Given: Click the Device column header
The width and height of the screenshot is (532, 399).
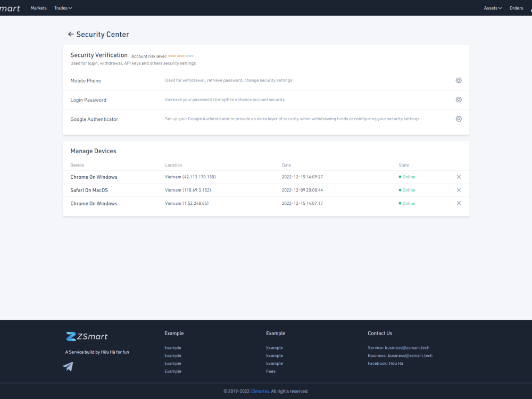Looking at the screenshot, I should [77, 165].
